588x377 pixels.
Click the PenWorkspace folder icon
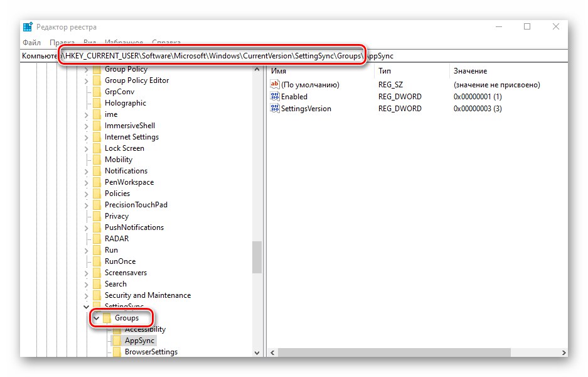point(97,182)
